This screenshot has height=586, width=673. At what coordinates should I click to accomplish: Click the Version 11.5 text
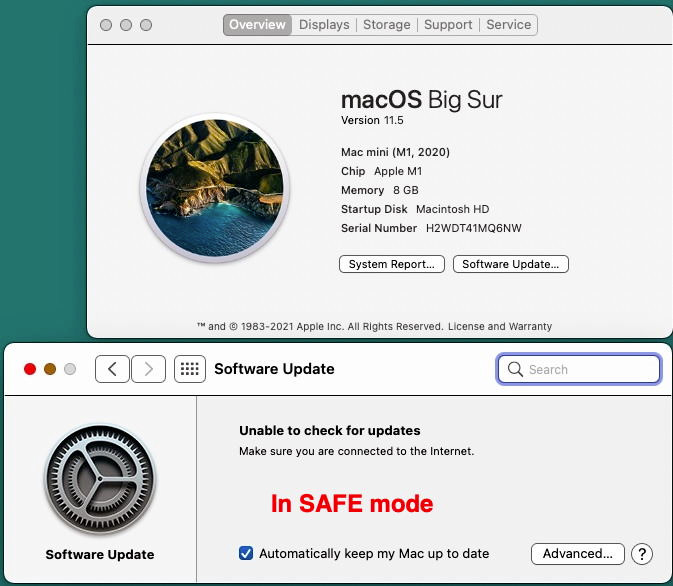tap(372, 120)
